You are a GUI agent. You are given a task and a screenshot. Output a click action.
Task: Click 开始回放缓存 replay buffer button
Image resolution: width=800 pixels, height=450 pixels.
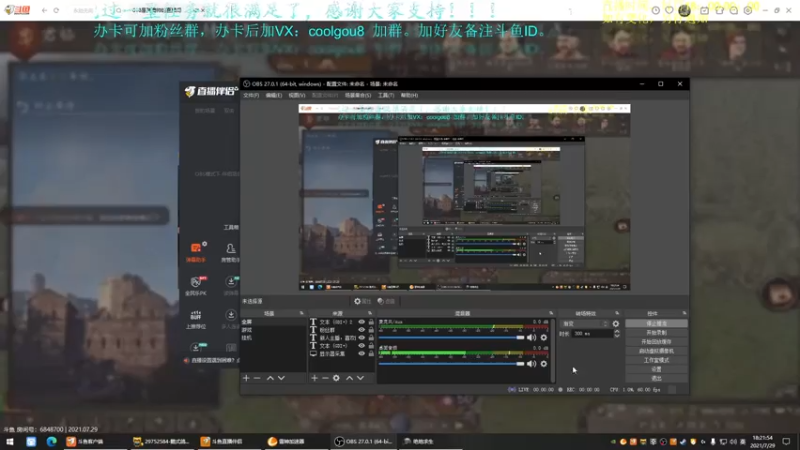click(x=656, y=342)
